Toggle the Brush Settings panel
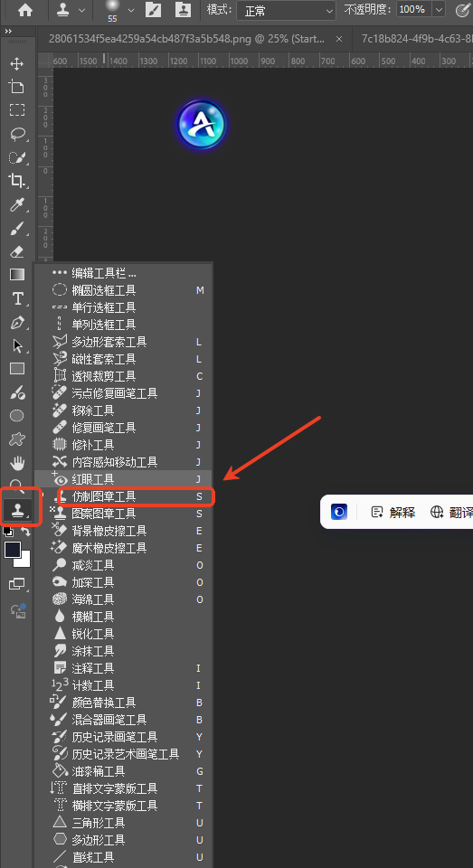 tap(154, 10)
